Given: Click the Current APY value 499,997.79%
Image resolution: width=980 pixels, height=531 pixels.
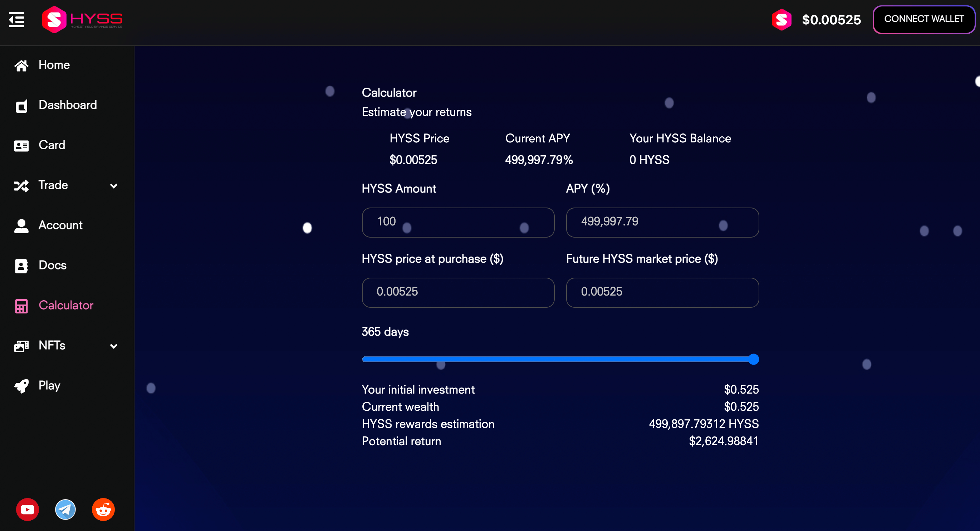Looking at the screenshot, I should point(539,160).
